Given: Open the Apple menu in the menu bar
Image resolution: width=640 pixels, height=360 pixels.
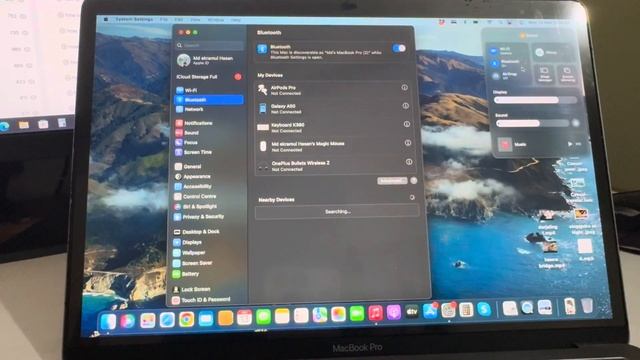Looking at the screenshot, I should pyautogui.click(x=106, y=19).
